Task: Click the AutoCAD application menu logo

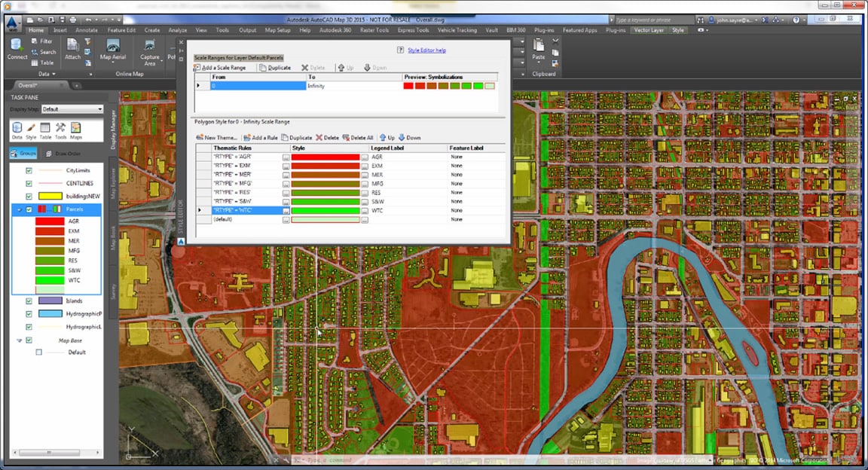Action: click(12, 23)
